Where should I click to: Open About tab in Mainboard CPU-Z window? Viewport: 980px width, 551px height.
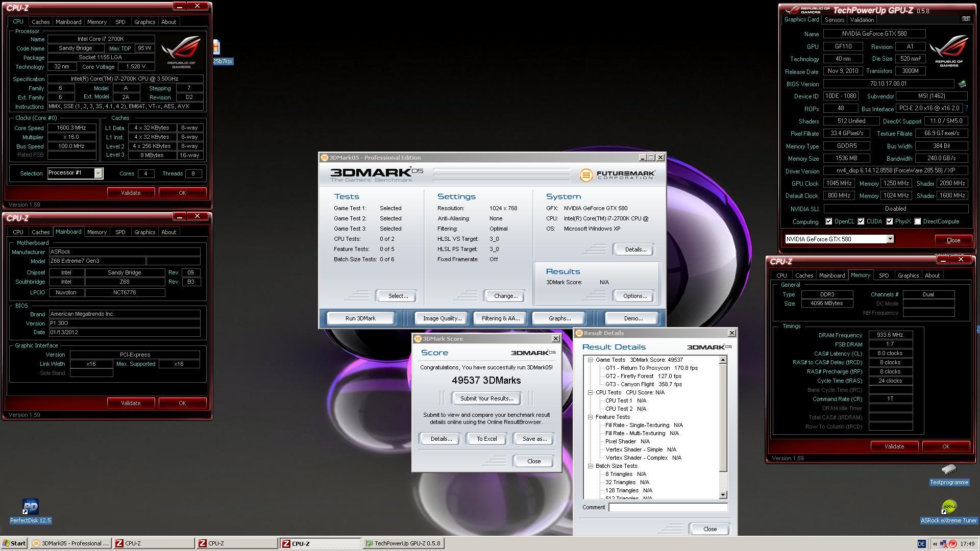click(168, 232)
